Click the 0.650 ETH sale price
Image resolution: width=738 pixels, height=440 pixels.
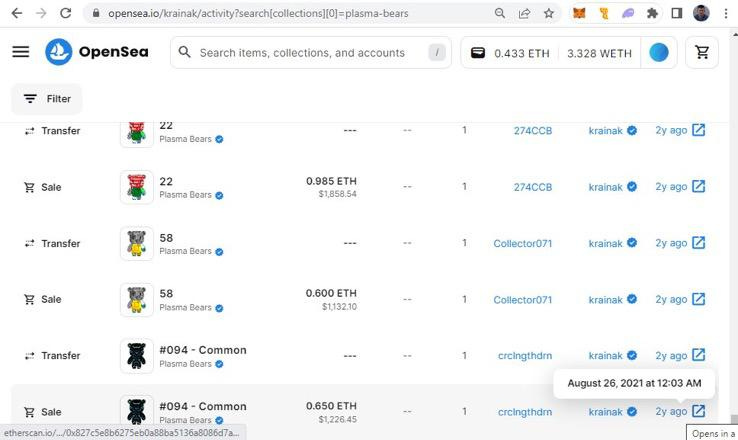click(331, 406)
